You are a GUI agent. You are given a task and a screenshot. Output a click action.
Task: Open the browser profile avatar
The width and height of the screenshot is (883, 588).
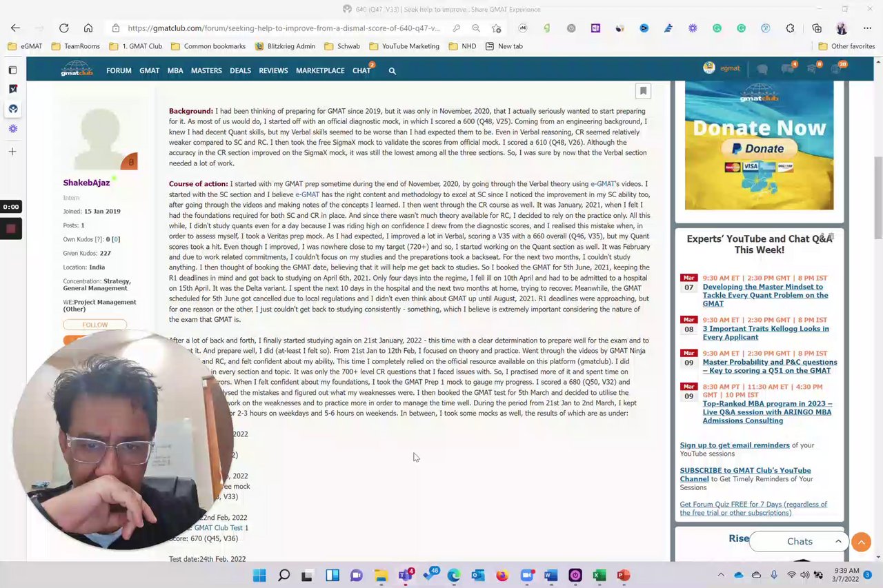tap(842, 28)
